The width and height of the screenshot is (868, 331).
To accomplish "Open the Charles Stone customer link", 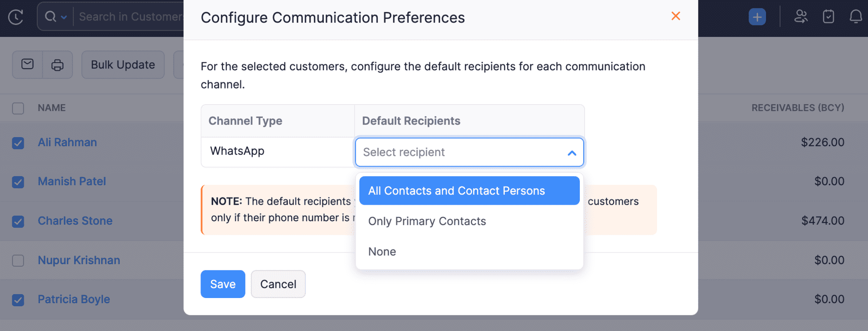I will (x=75, y=221).
